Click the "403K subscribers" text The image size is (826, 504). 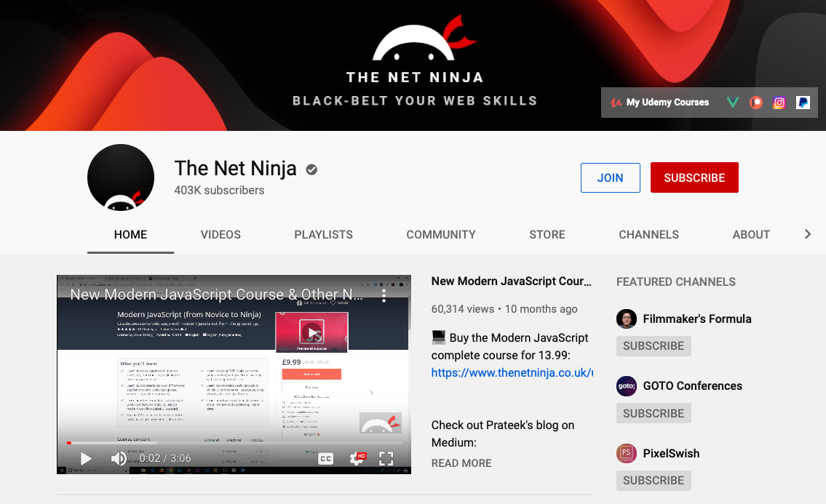click(x=219, y=190)
